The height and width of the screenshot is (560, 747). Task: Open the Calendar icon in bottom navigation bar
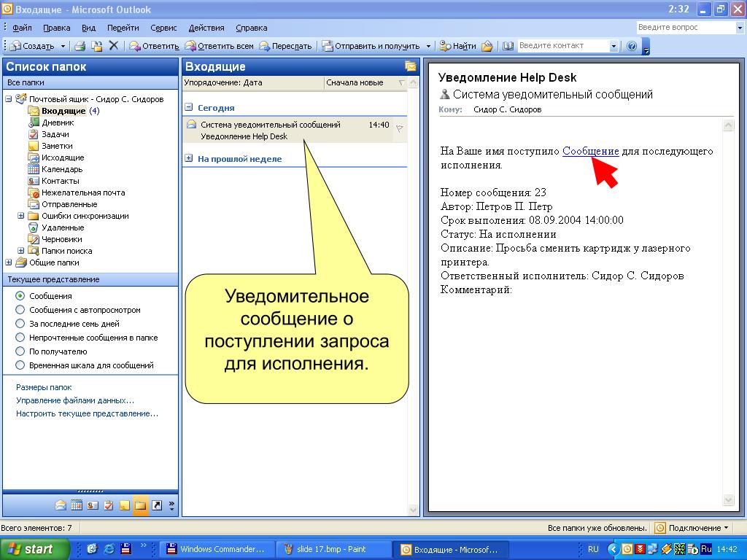(x=77, y=505)
